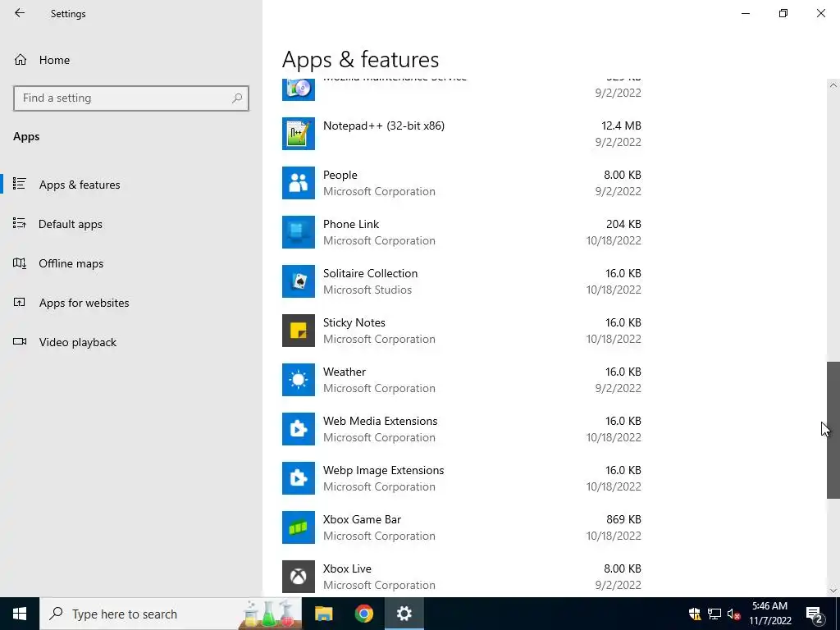Click into the Find a setting box
The height and width of the screenshot is (630, 840).
click(131, 98)
